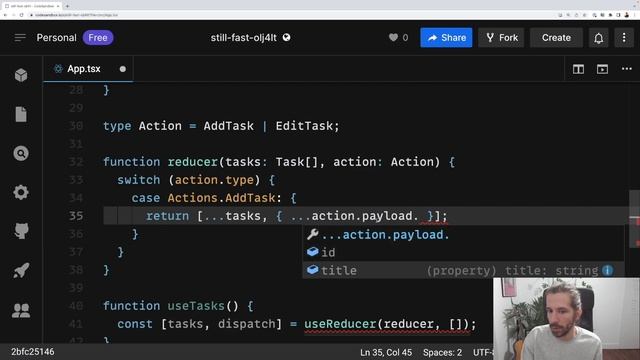The height and width of the screenshot is (360, 640).
Task: Click 'EditTask' on line 30
Action: (x=304, y=126)
